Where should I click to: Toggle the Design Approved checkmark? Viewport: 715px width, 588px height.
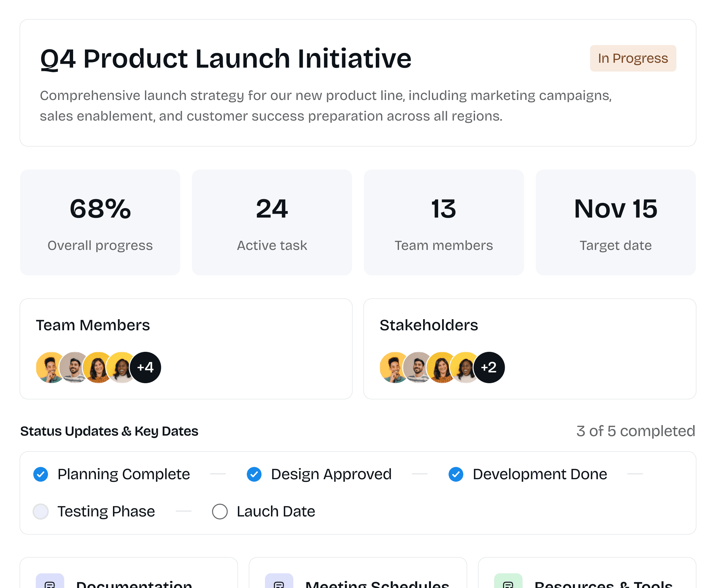click(x=254, y=474)
